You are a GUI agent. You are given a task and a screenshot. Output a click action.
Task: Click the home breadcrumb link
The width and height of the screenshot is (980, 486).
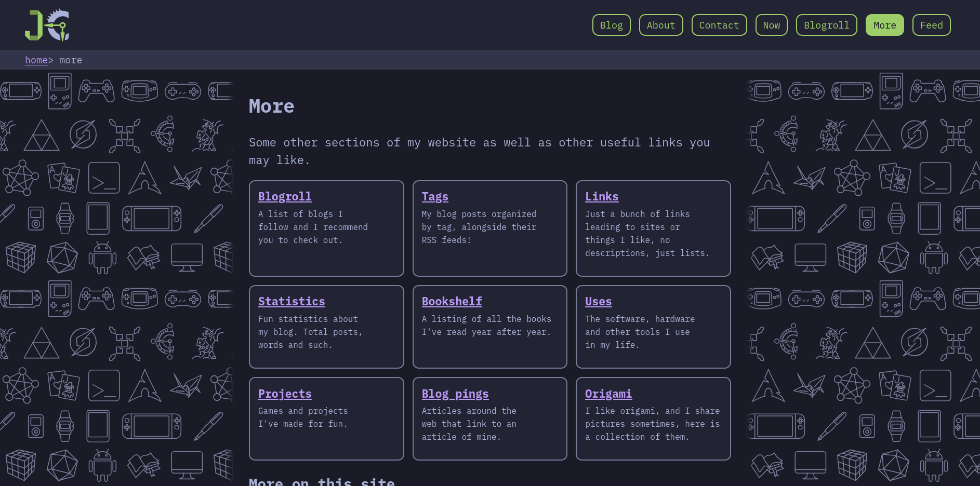coord(36,60)
